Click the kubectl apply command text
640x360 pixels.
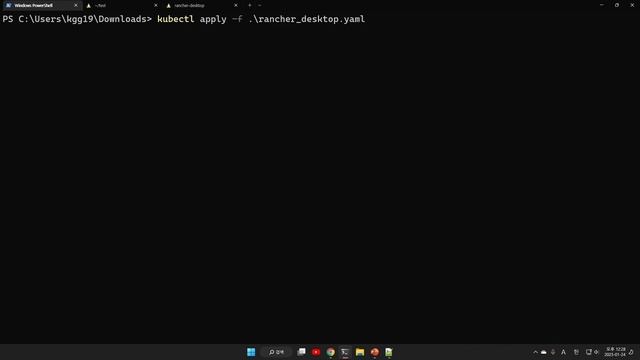pyautogui.click(x=191, y=19)
